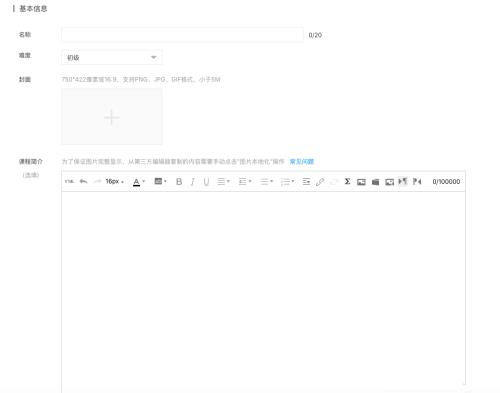Click the source code icon in toolbar

pyautogui.click(x=69, y=181)
